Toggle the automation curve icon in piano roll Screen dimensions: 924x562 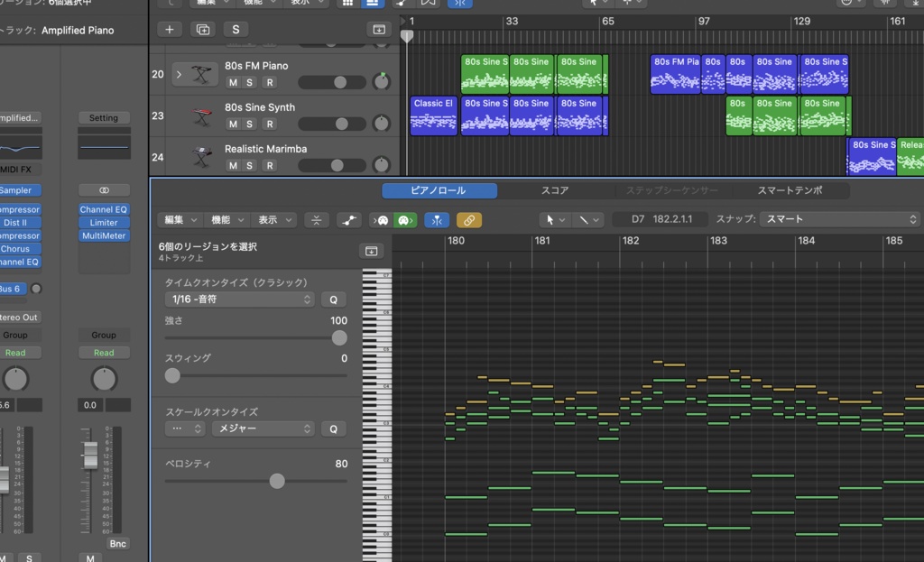point(349,220)
